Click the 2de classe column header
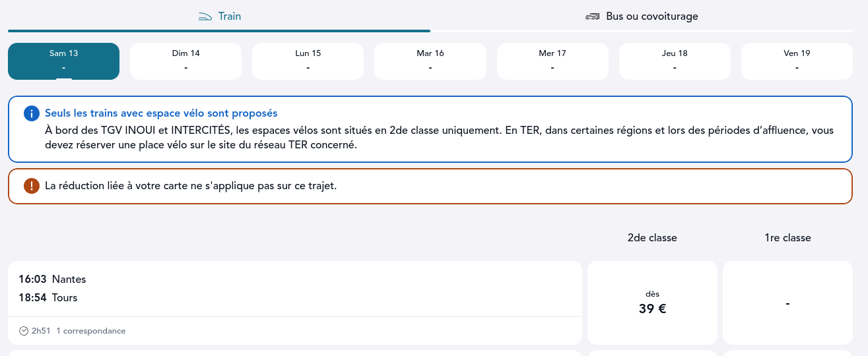868x356 pixels. point(652,237)
